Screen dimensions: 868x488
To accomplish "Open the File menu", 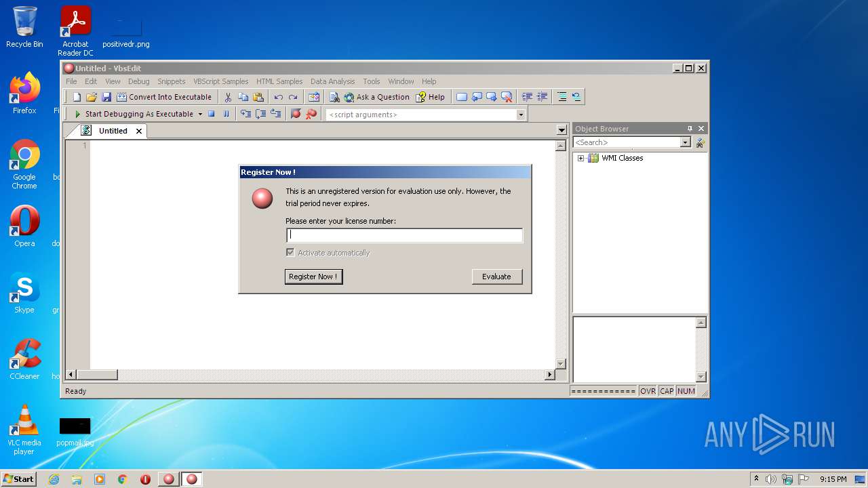I will 71,81.
